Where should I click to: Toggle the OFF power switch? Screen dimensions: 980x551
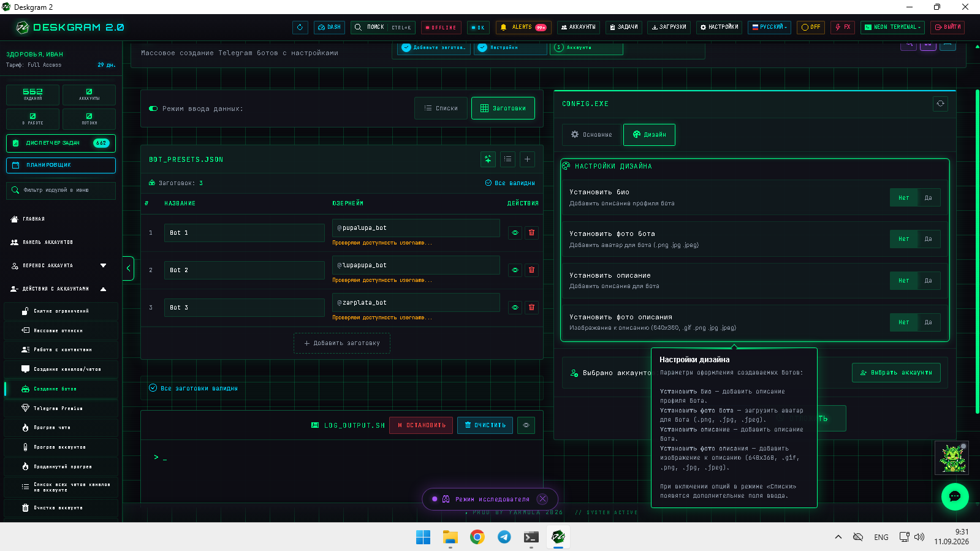[x=811, y=28]
